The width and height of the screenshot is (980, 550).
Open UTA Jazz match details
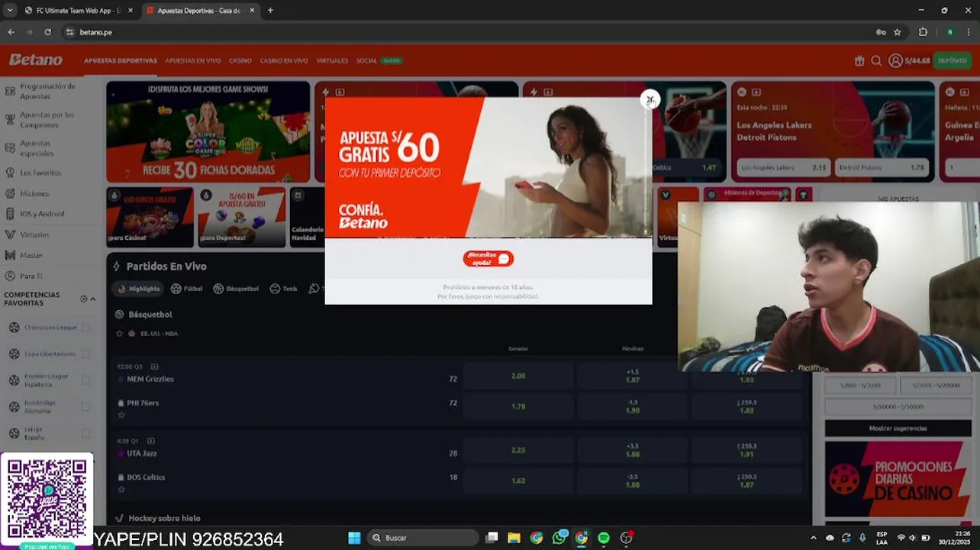point(142,453)
